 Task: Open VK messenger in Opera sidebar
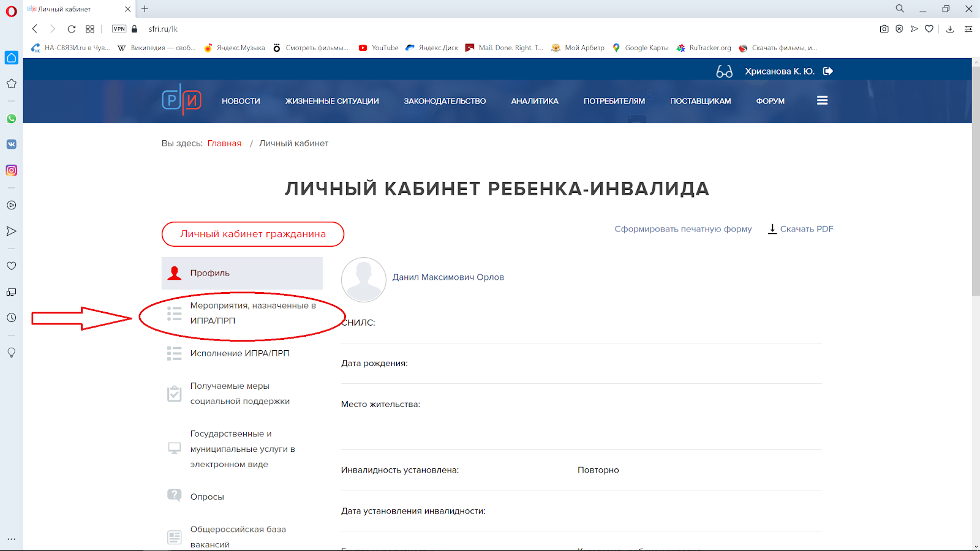pos(11,144)
